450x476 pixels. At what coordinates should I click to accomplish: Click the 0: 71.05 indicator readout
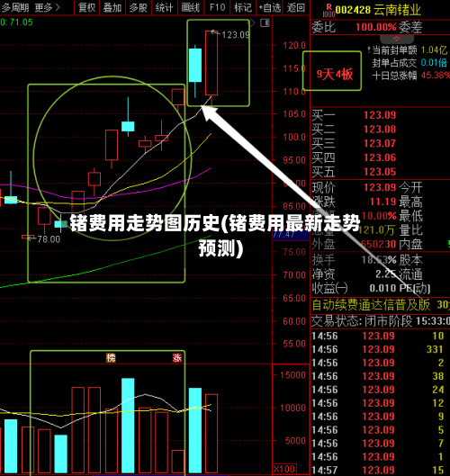pos(16,22)
